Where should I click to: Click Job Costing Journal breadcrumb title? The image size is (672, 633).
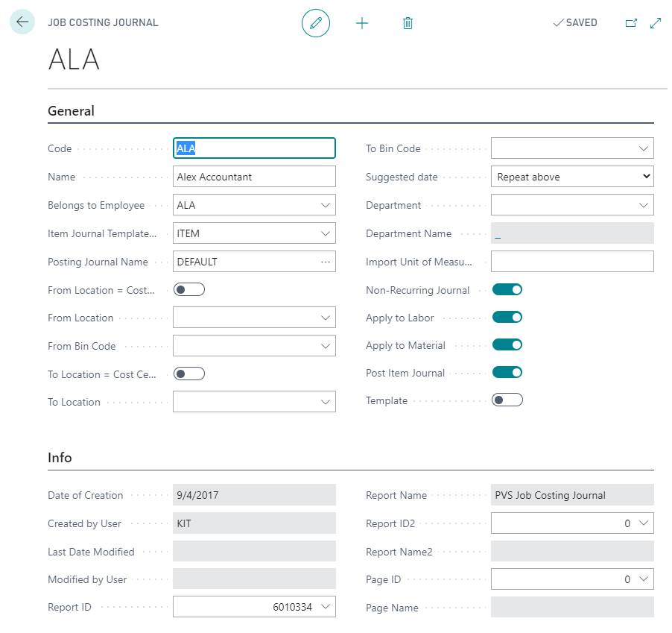tap(103, 22)
